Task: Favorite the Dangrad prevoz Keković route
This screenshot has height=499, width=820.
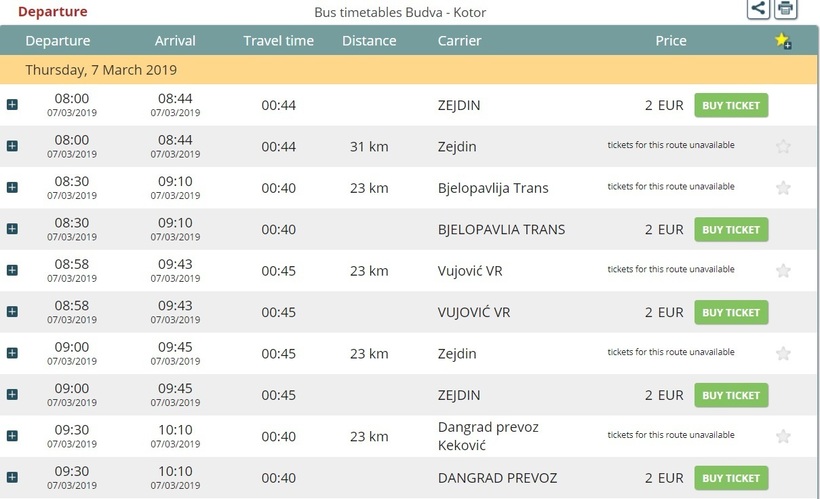Action: click(783, 436)
